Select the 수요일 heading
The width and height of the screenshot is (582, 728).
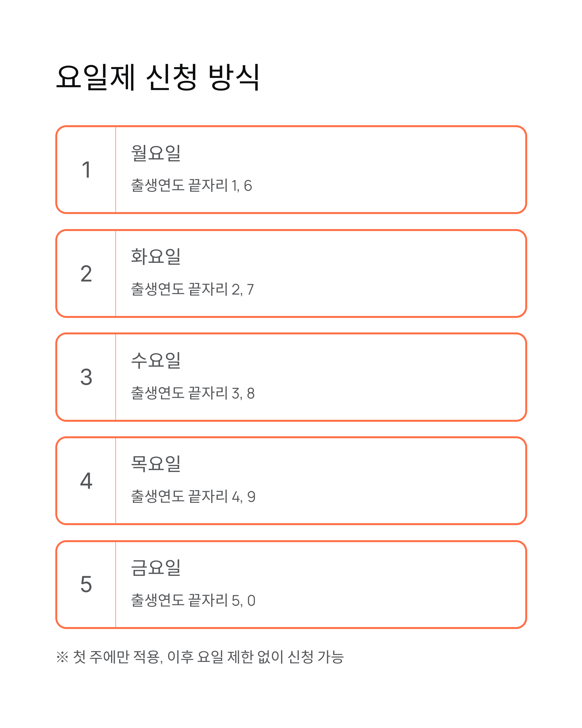(x=156, y=361)
